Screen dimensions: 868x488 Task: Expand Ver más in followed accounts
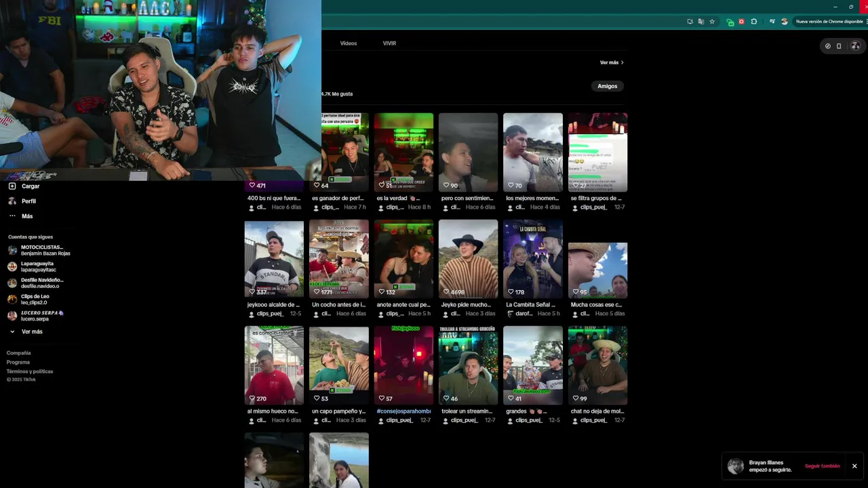pyautogui.click(x=26, y=331)
